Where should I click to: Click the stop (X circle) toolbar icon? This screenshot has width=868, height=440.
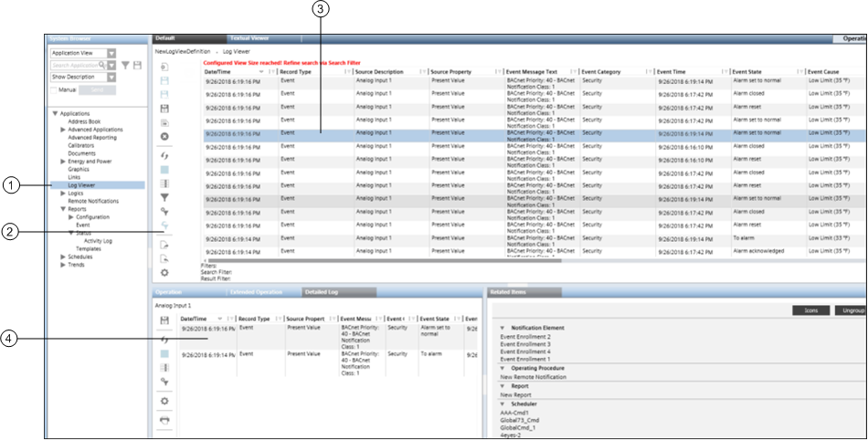click(164, 136)
